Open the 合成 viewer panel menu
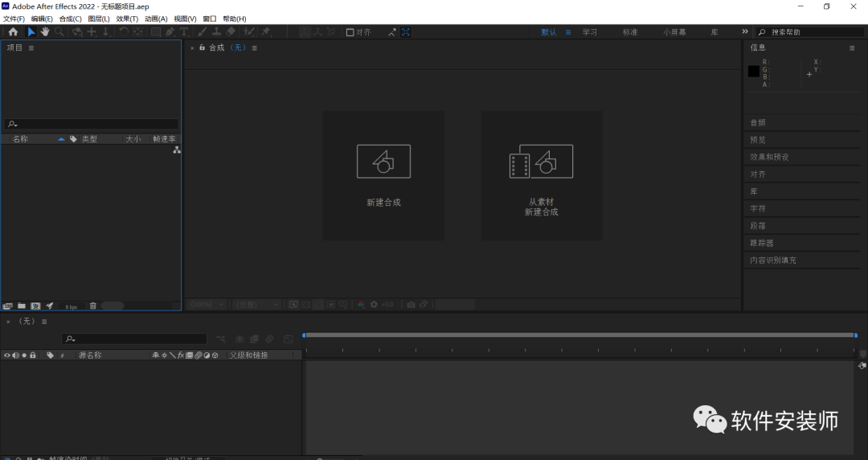The width and height of the screenshot is (868, 460). coord(255,48)
